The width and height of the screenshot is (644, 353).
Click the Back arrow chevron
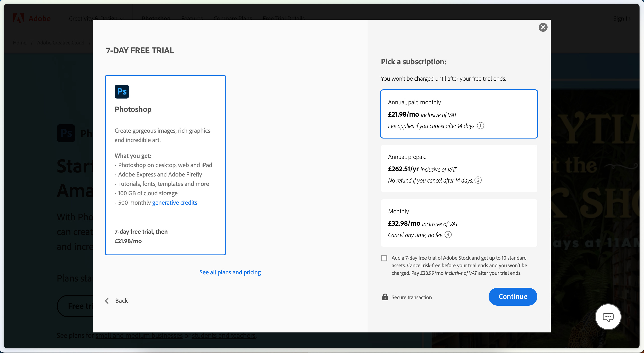pyautogui.click(x=107, y=300)
